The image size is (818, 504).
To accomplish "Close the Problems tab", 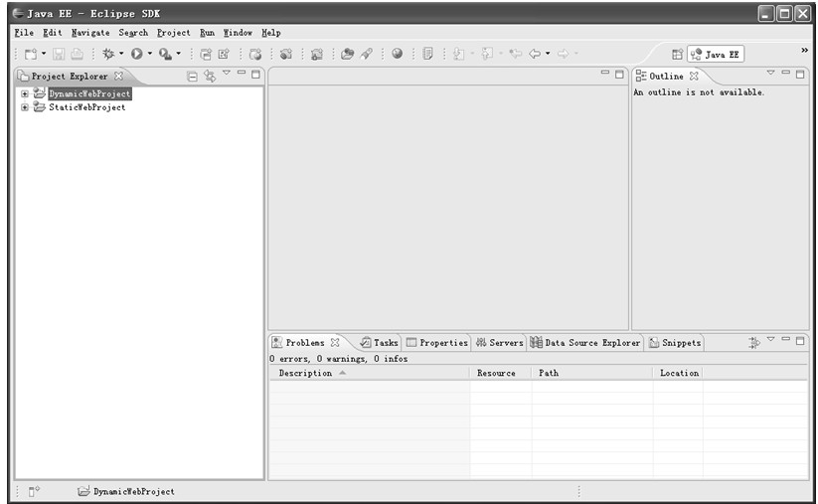I will pos(335,343).
